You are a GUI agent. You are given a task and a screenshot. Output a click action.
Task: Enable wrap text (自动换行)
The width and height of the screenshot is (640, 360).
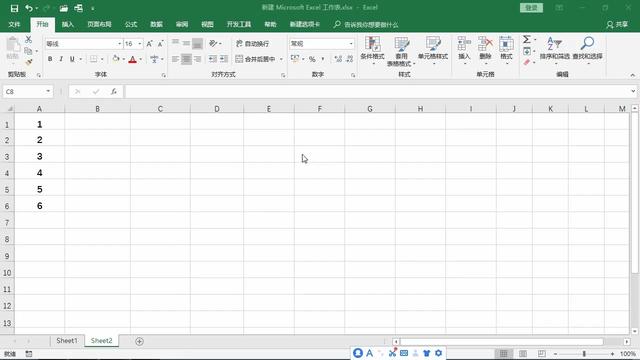(x=252, y=44)
